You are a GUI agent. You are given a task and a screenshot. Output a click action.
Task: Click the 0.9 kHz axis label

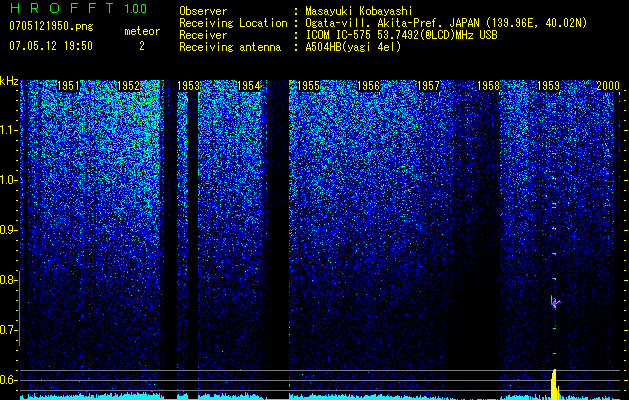click(x=9, y=230)
